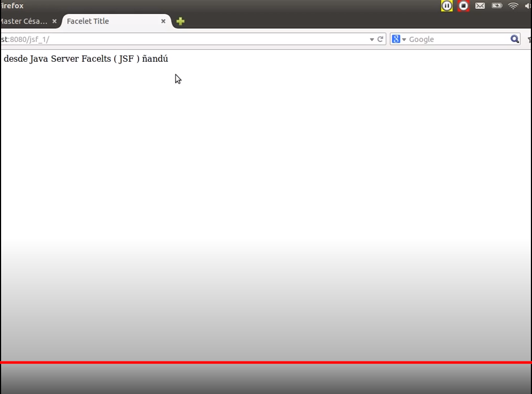Click the search magnifier icon
Screen dimensions: 532x394
pyautogui.click(x=515, y=39)
